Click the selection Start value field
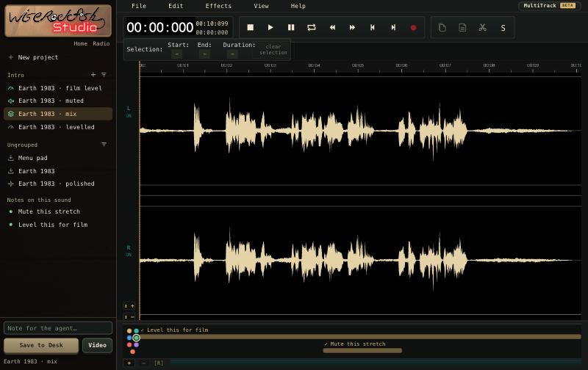The image size is (588, 370). tap(176, 54)
